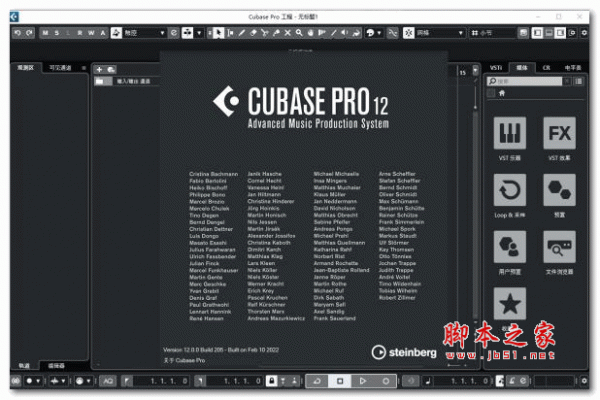600x400 pixels.
Task: Click the left locator position field
Action: (162, 381)
